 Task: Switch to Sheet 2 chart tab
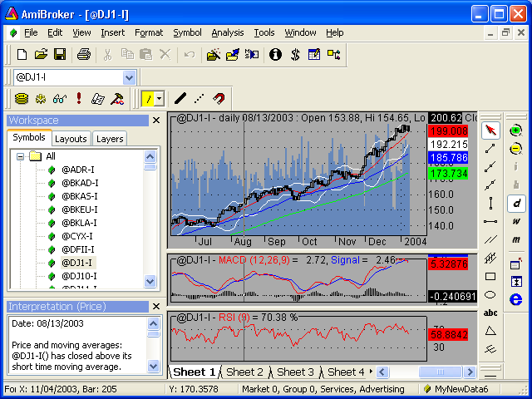click(x=244, y=372)
